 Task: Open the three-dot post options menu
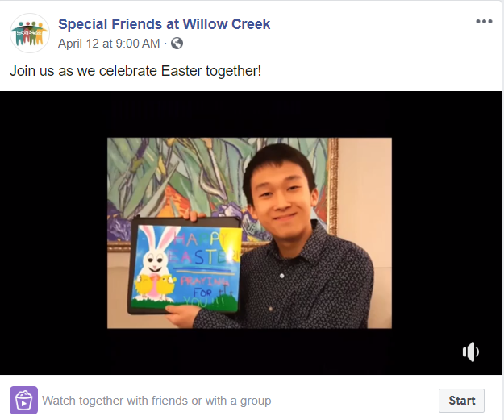484,22
